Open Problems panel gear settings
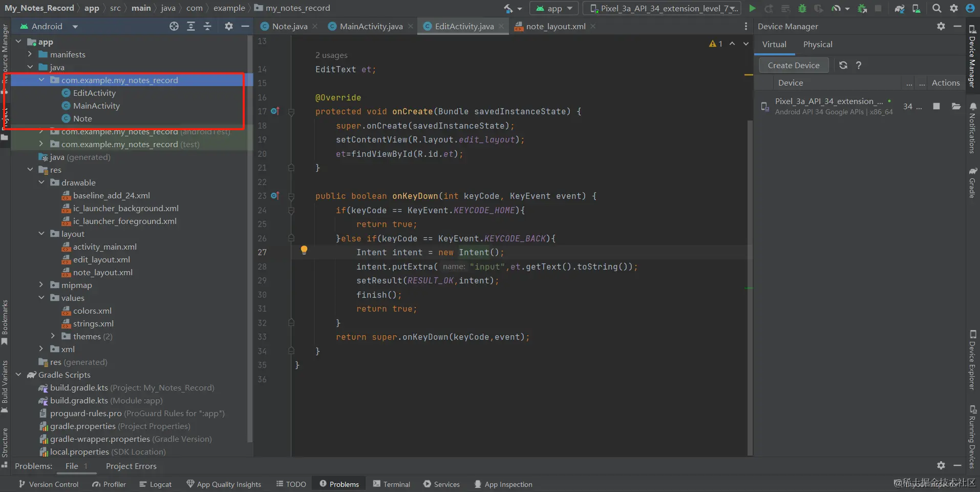The width and height of the screenshot is (980, 492). pyautogui.click(x=941, y=465)
